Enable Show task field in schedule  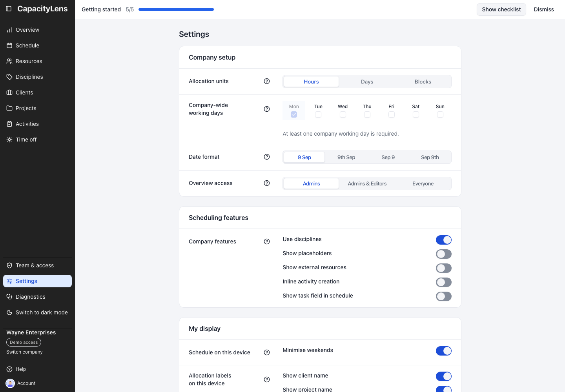(x=444, y=296)
